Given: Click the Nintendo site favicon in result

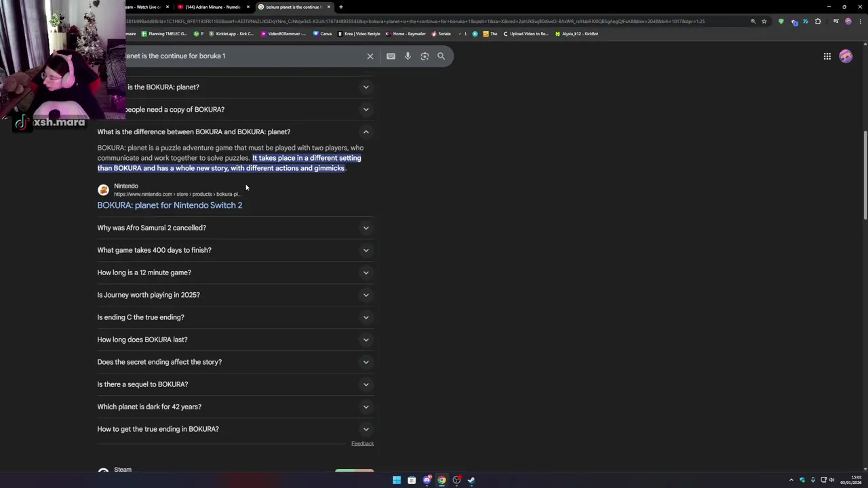Looking at the screenshot, I should [x=103, y=190].
